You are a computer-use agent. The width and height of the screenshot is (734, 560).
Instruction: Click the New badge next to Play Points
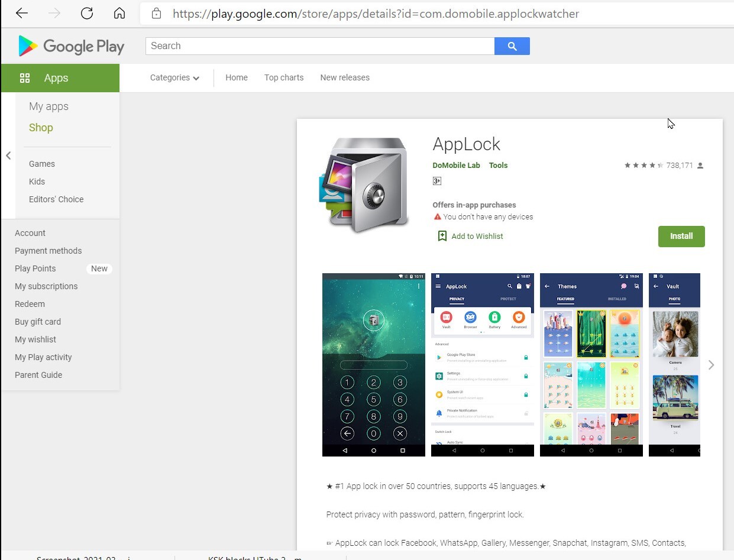(x=99, y=268)
